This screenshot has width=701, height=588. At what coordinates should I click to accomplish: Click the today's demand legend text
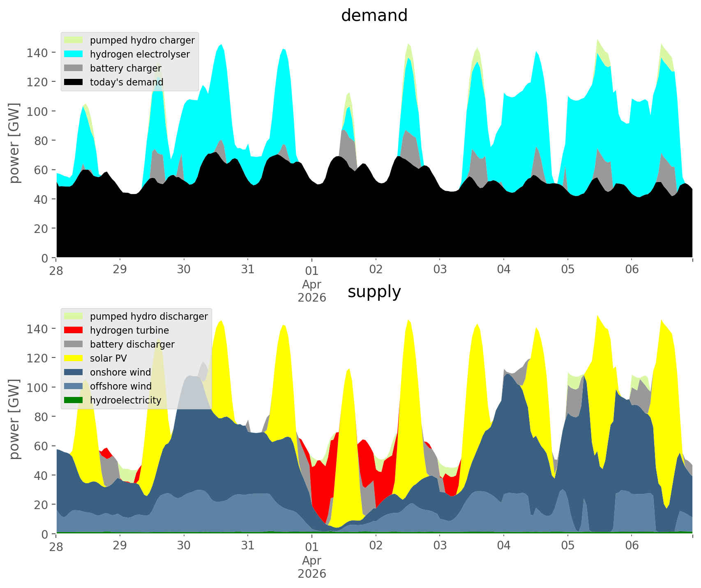[127, 82]
